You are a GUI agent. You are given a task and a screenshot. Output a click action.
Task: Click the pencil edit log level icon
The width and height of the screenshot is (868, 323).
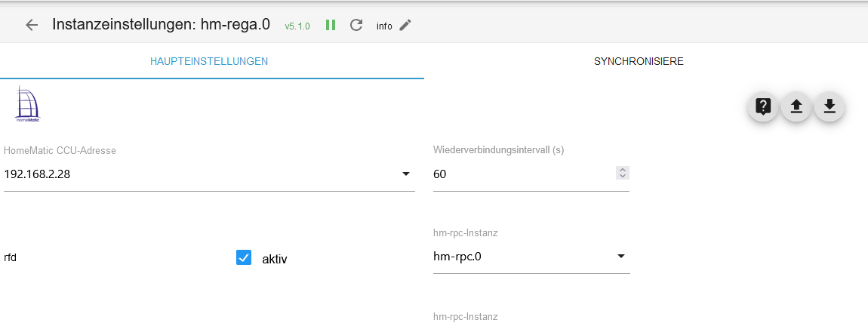405,25
